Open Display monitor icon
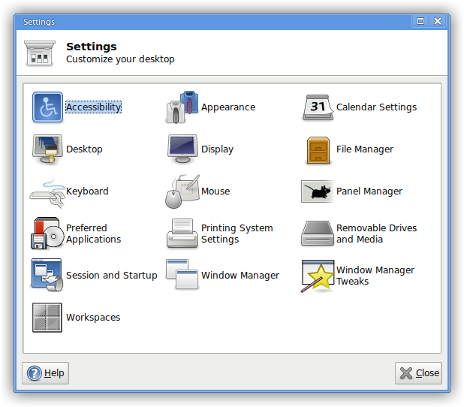 click(182, 149)
